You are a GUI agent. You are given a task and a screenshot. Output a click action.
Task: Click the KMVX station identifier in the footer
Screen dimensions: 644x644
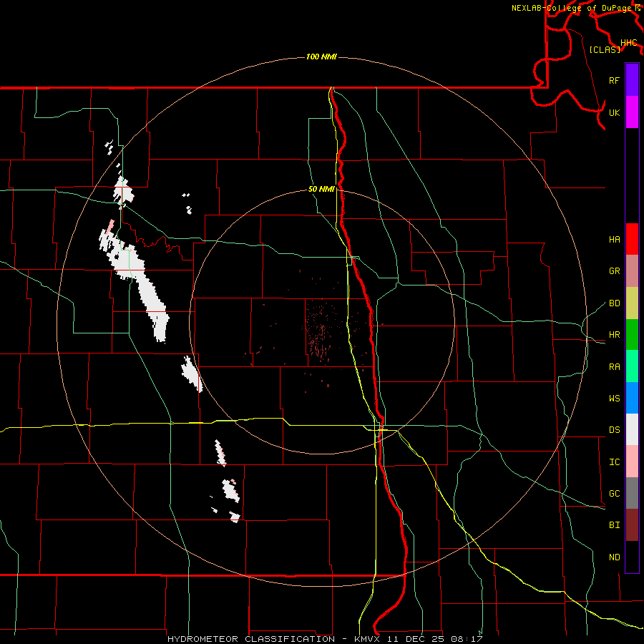pyautogui.click(x=369, y=639)
